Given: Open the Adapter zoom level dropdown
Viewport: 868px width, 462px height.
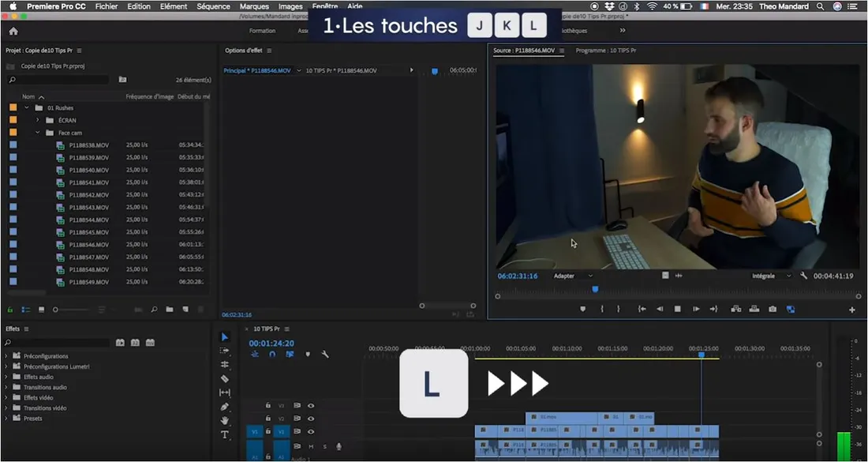Looking at the screenshot, I should point(573,276).
